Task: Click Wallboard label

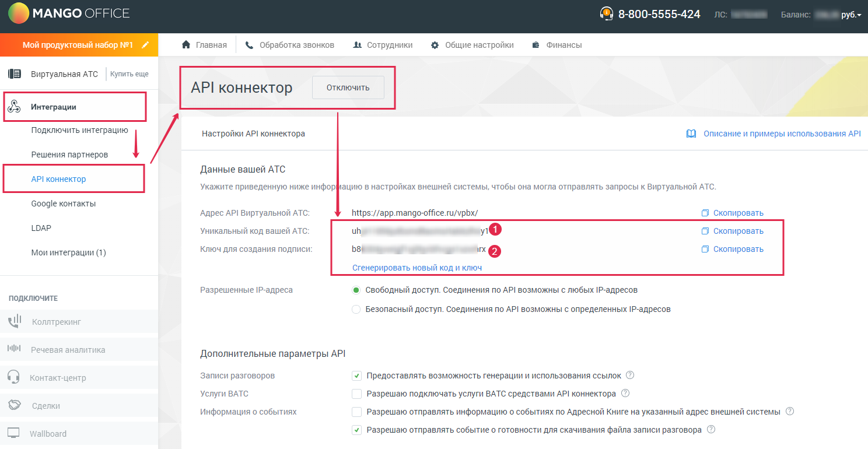Action: [48, 434]
